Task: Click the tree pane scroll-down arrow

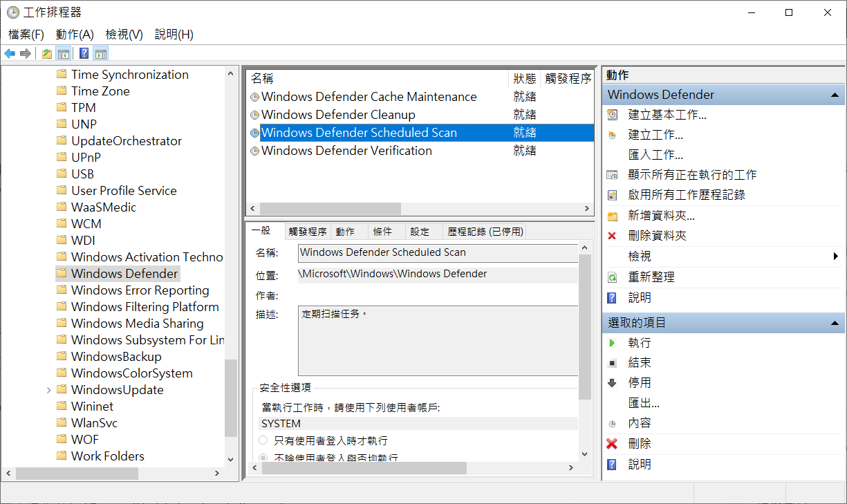Action: [x=231, y=459]
